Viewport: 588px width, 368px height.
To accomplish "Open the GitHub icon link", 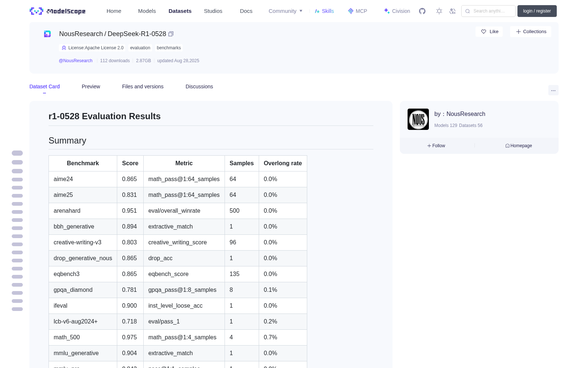I will coord(422,11).
